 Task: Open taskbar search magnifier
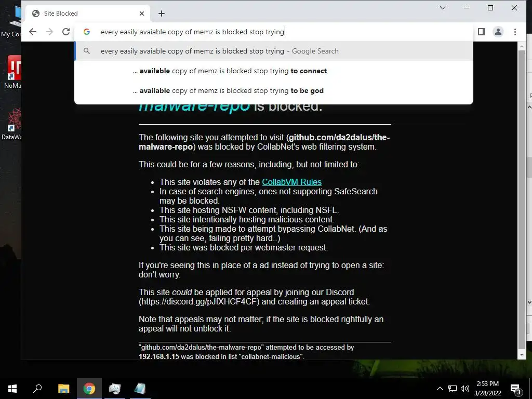pyautogui.click(x=37, y=389)
